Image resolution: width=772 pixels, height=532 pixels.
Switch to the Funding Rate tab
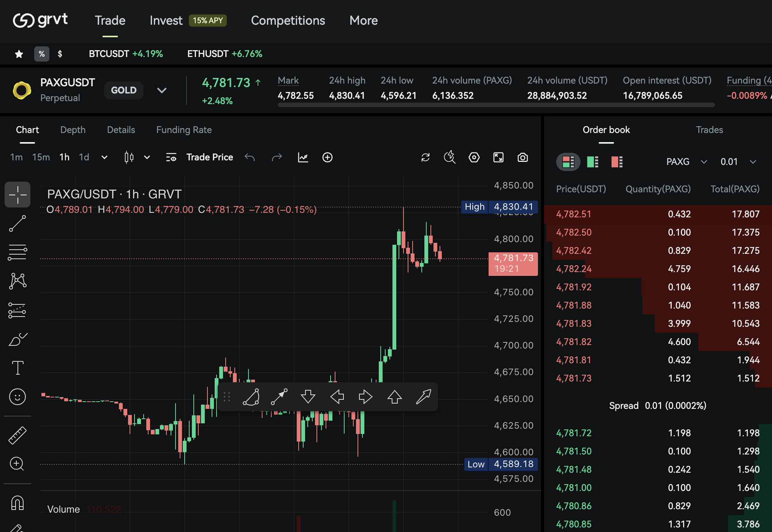click(184, 130)
